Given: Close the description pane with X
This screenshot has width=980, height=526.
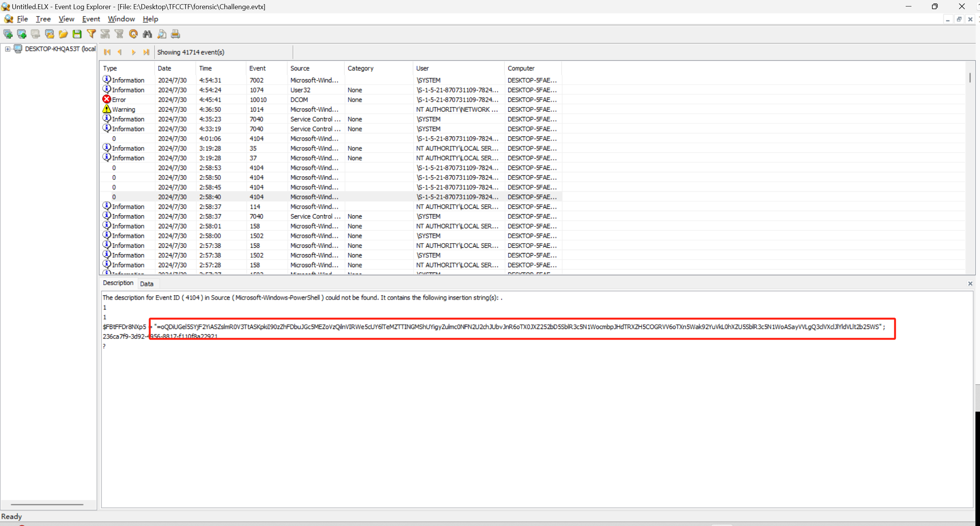Looking at the screenshot, I should tap(970, 284).
